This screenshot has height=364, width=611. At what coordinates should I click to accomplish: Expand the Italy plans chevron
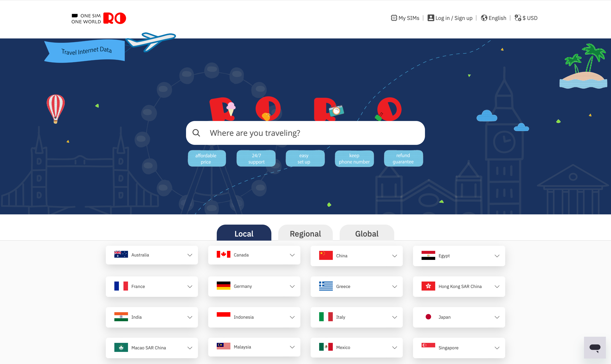pyautogui.click(x=394, y=317)
